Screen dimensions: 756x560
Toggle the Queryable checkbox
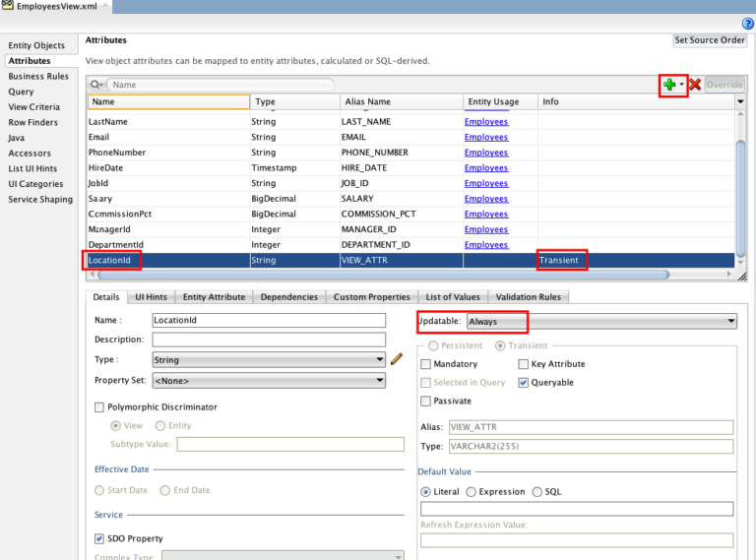(x=524, y=383)
